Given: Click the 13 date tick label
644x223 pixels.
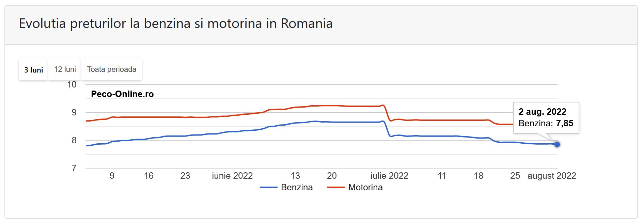Looking at the screenshot, I should coord(295,176).
